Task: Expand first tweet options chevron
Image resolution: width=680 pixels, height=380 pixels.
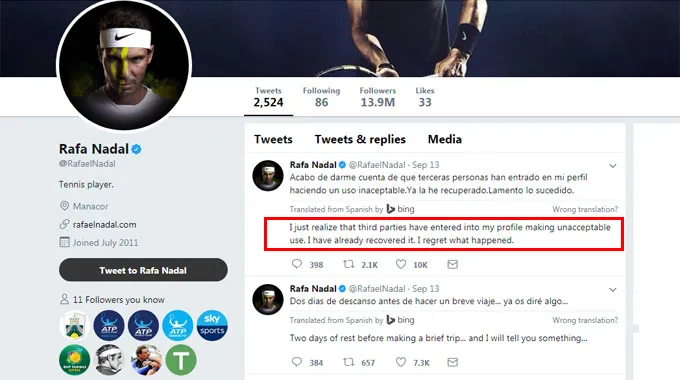Action: pyautogui.click(x=612, y=166)
